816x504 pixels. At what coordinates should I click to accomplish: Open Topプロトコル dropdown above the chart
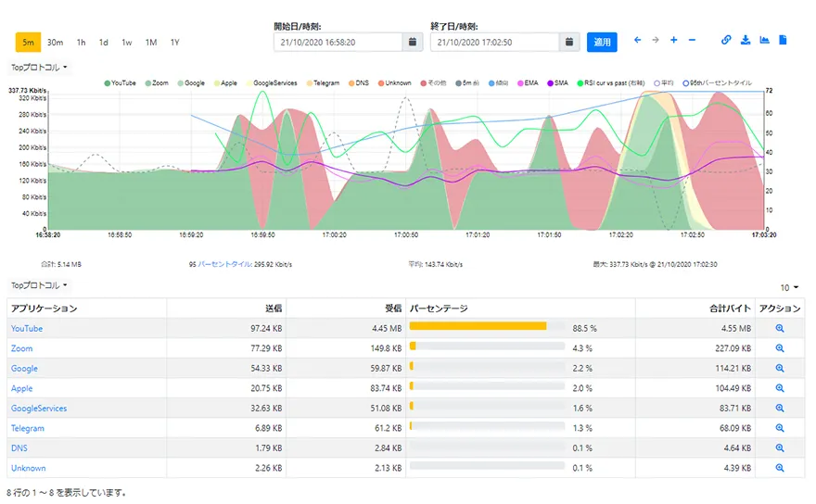[x=39, y=67]
